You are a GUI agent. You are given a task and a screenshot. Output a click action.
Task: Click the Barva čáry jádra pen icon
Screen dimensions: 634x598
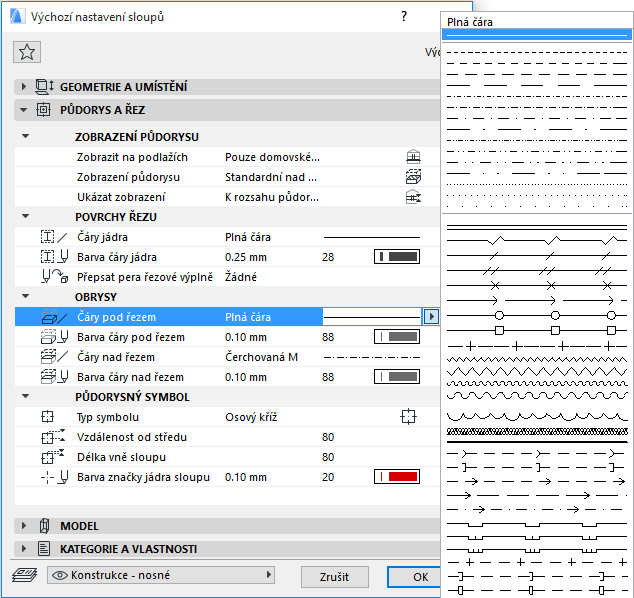54,257
